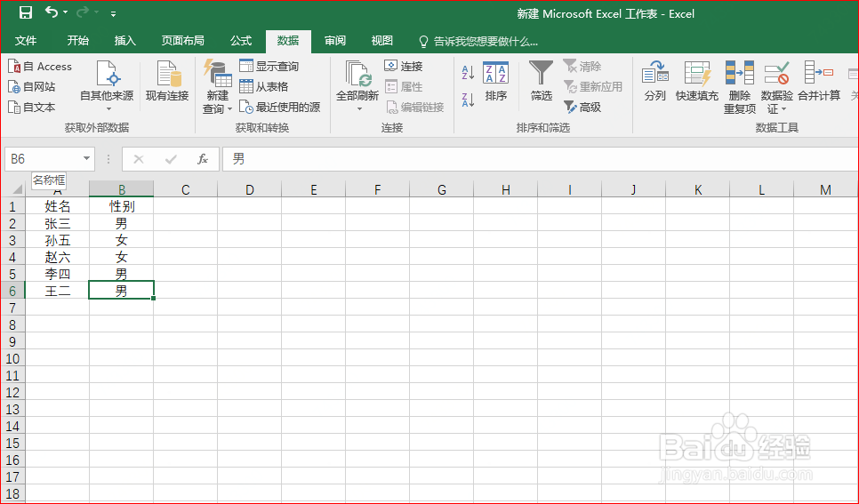Screen dimensions: 859x504
Task: Click the confirm checkmark in formula bar
Action: 171,159
